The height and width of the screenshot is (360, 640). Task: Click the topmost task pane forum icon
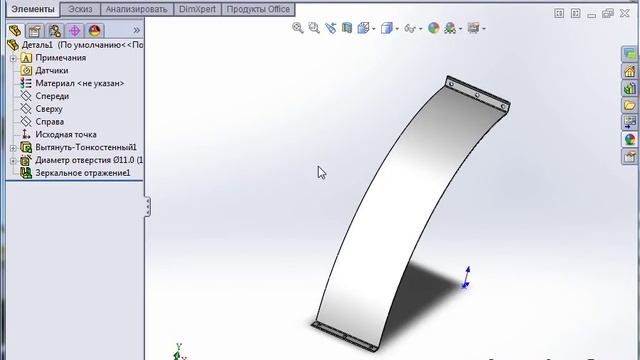(630, 54)
